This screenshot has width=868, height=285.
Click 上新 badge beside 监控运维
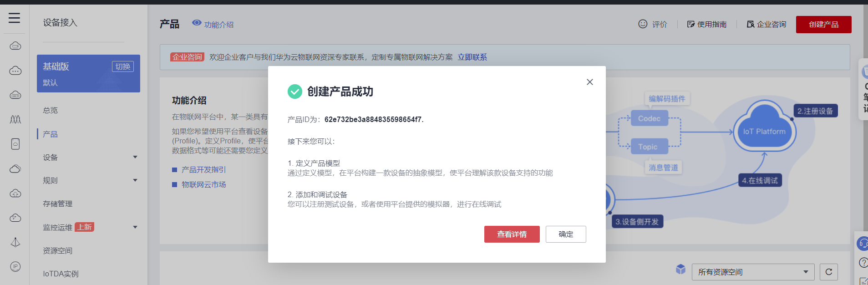[x=85, y=227]
